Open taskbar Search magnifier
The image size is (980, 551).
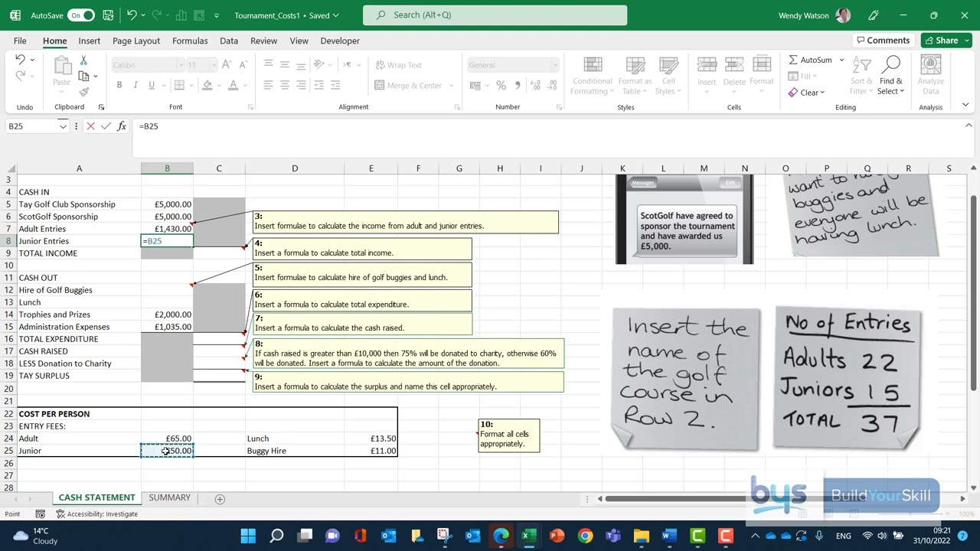[276, 536]
